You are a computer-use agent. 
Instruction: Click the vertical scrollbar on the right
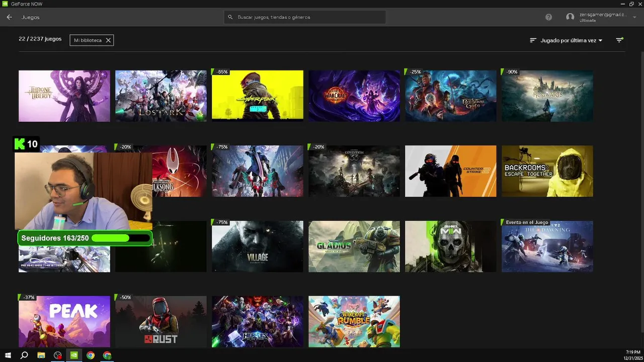point(642,191)
